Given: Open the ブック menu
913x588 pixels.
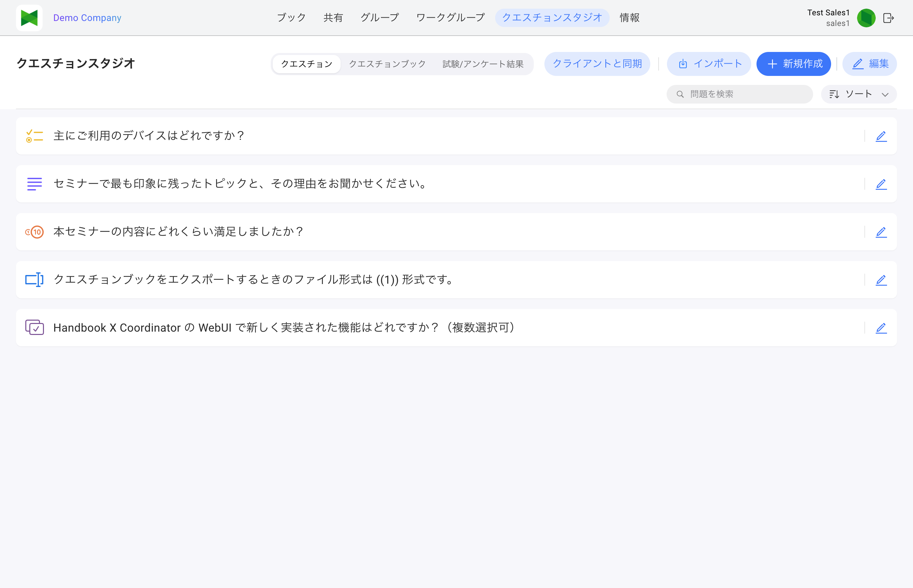Looking at the screenshot, I should pyautogui.click(x=291, y=18).
